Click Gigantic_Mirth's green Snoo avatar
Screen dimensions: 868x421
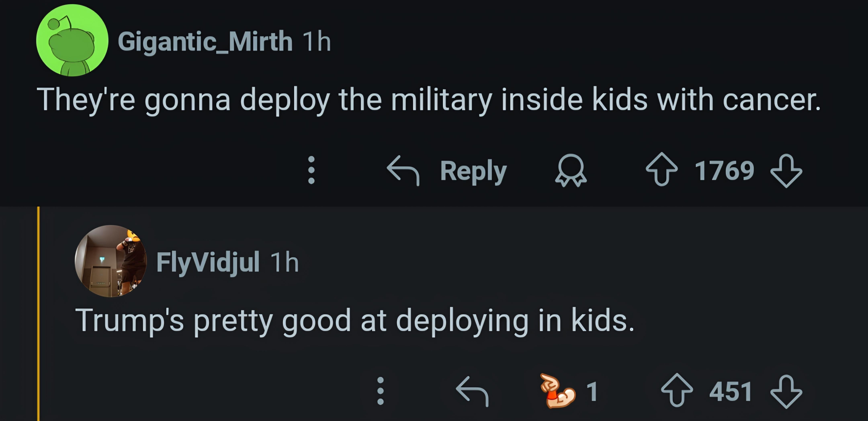72,40
